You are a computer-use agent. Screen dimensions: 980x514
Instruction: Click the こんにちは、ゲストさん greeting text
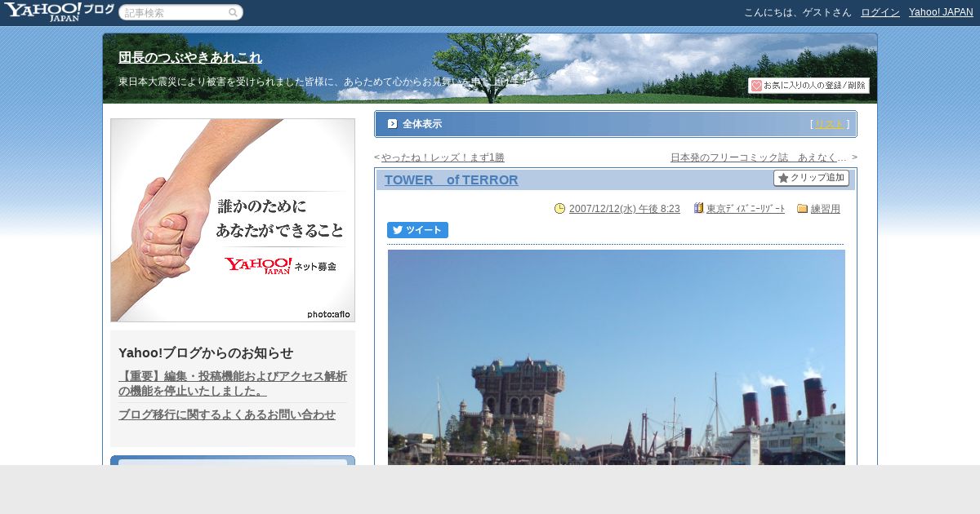(798, 12)
